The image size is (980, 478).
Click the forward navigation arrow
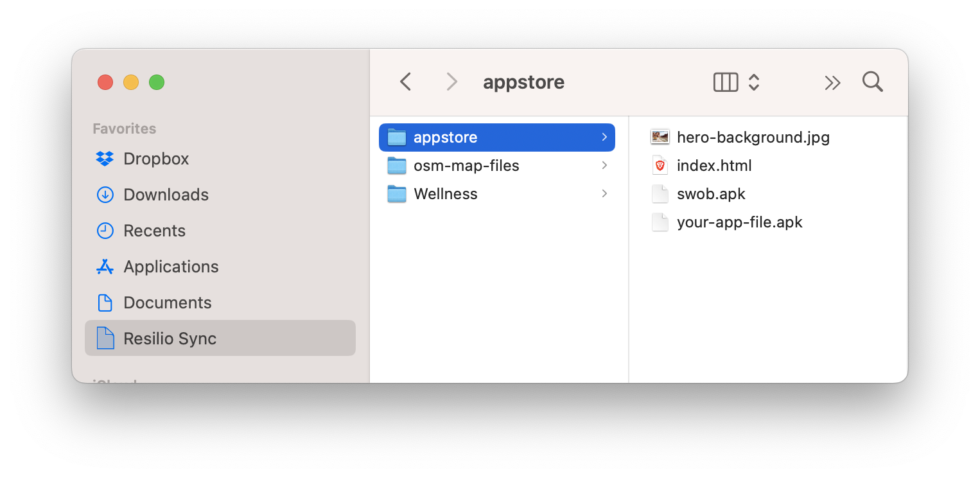451,82
